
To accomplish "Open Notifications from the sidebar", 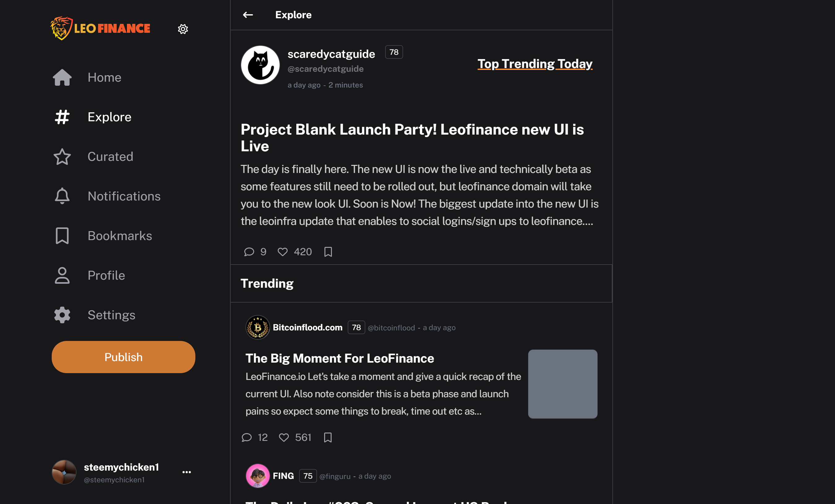I will coord(107,196).
